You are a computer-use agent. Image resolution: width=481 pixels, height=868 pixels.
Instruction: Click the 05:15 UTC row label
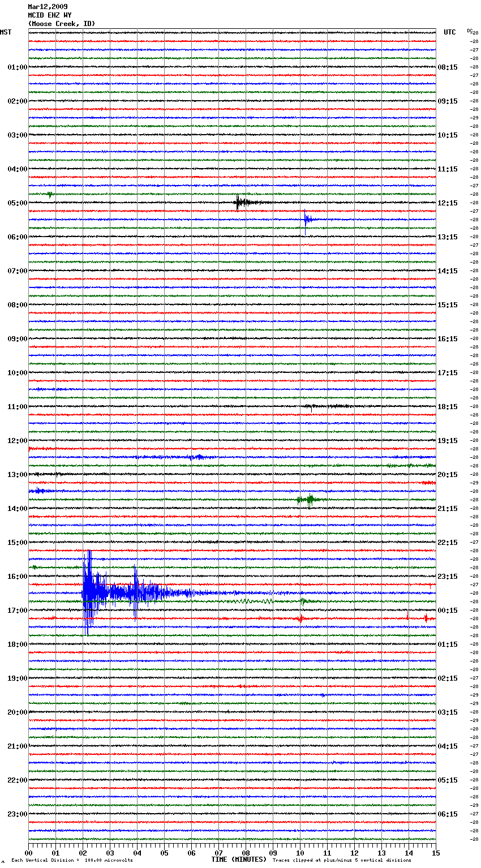click(x=448, y=780)
